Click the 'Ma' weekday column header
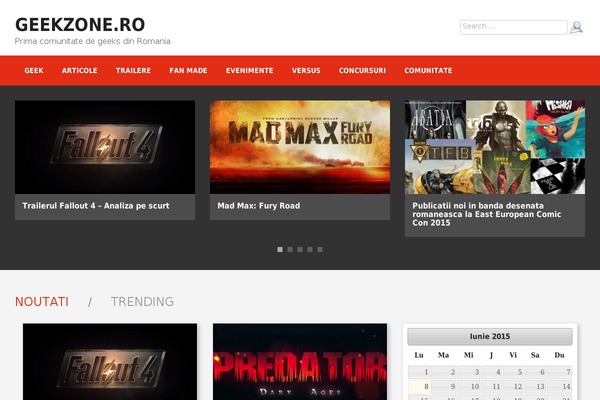The width and height of the screenshot is (600, 400). coord(443,355)
